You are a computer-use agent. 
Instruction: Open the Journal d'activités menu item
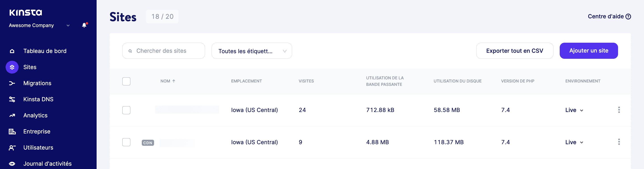pos(47,163)
